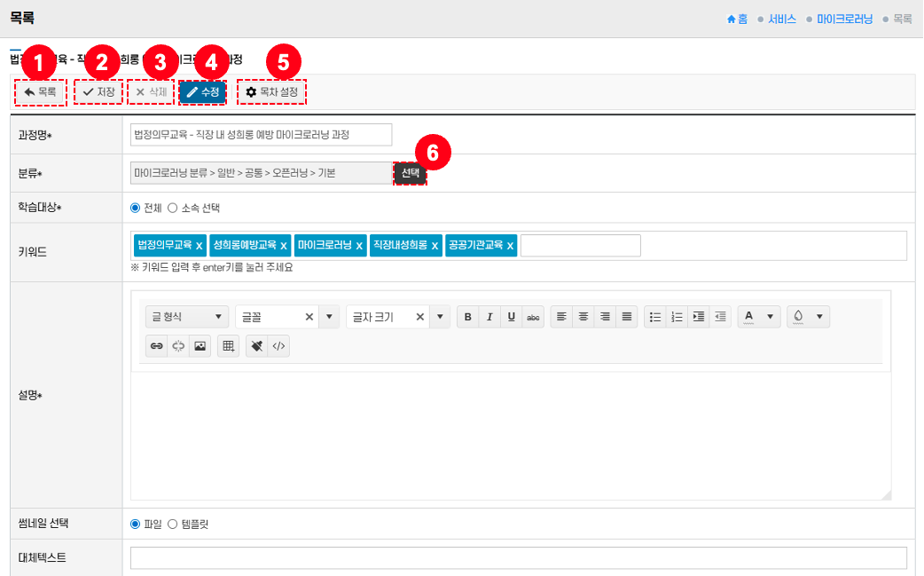Insert a table in the editor
This screenshot has height=576, width=924.
point(229,346)
